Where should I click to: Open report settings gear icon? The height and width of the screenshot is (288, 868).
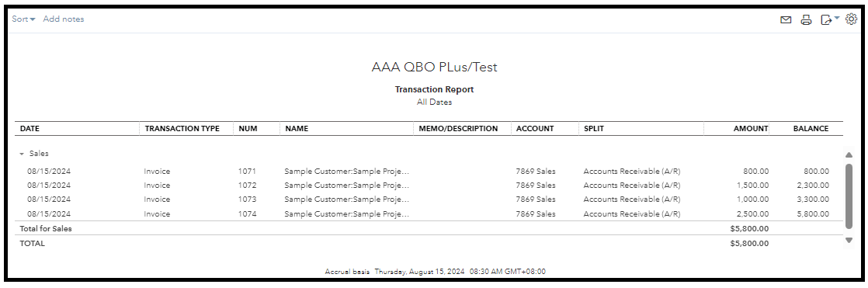coord(852,19)
